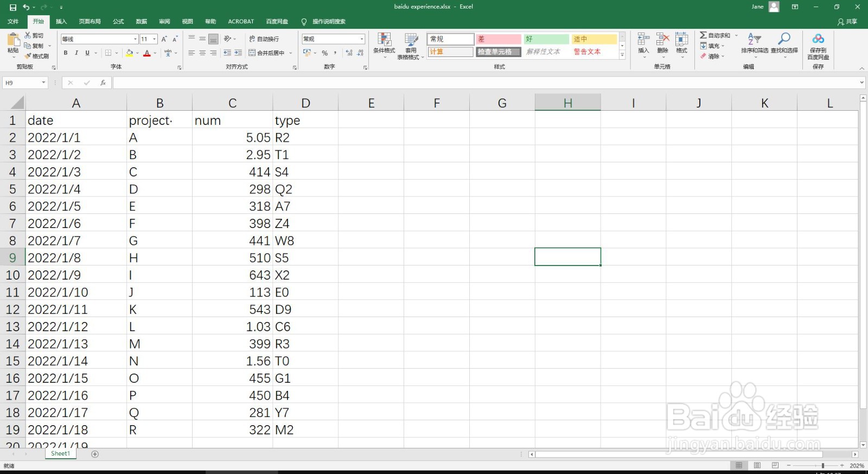Image resolution: width=868 pixels, height=474 pixels.
Task: Apply the Neutral (适中) cell style
Action: [595, 39]
